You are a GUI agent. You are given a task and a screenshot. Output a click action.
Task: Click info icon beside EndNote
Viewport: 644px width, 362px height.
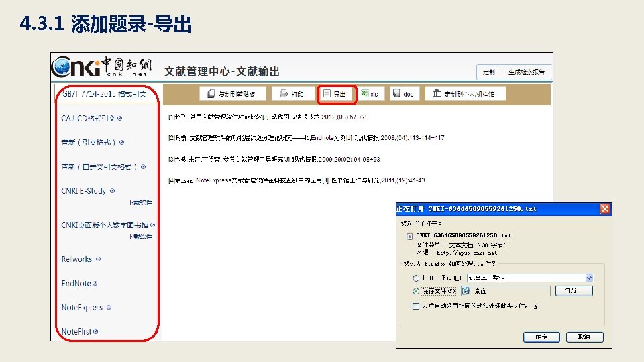95,283
